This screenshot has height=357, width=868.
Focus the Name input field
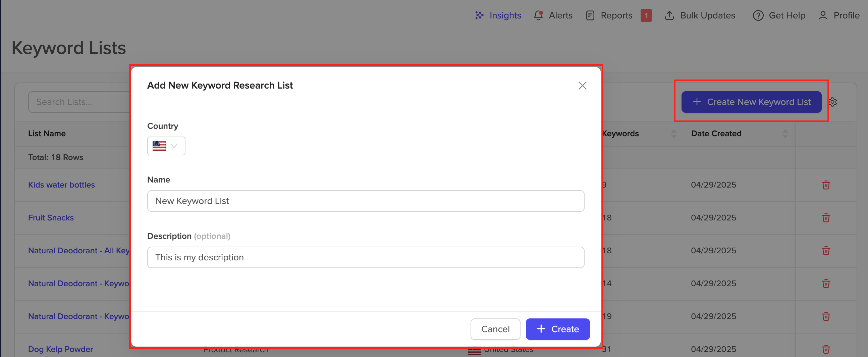[366, 201]
